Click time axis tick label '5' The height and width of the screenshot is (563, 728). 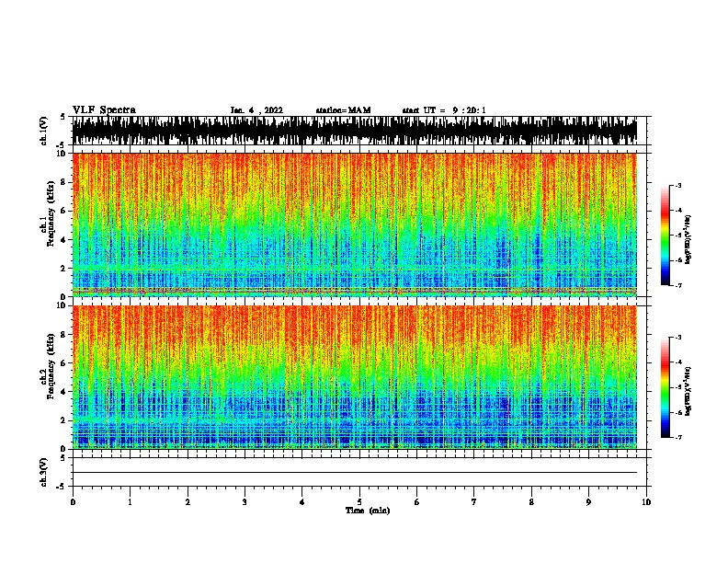pos(359,502)
